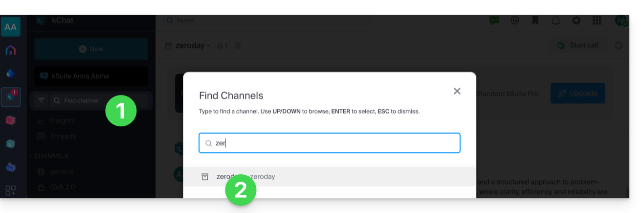The width and height of the screenshot is (644, 213).
Task: Open Threads in the sidebar
Action: pyautogui.click(x=63, y=136)
